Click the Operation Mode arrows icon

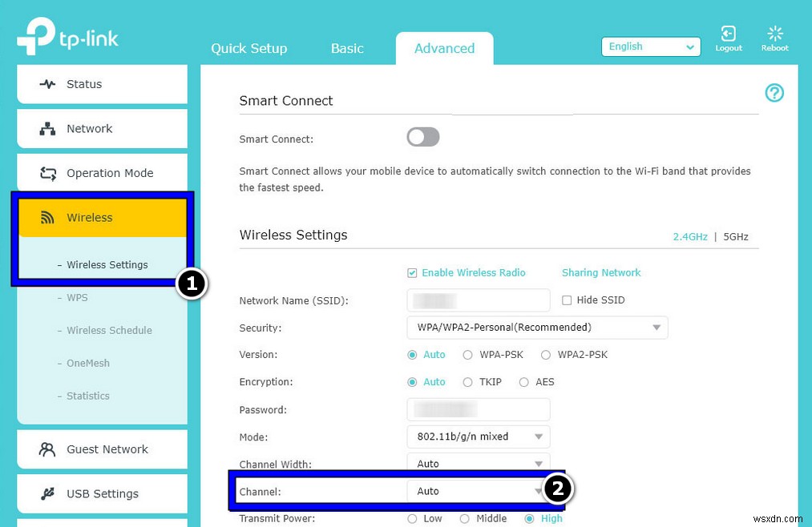click(x=48, y=173)
